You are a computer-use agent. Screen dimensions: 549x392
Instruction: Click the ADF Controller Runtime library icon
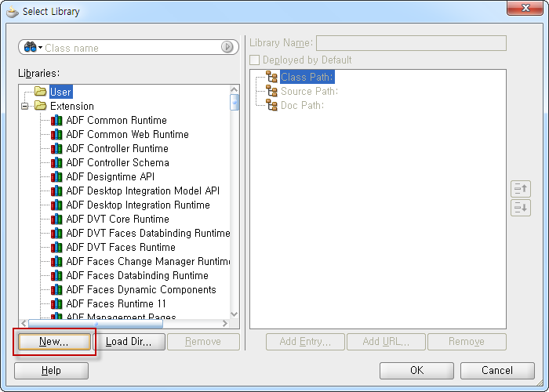point(56,148)
